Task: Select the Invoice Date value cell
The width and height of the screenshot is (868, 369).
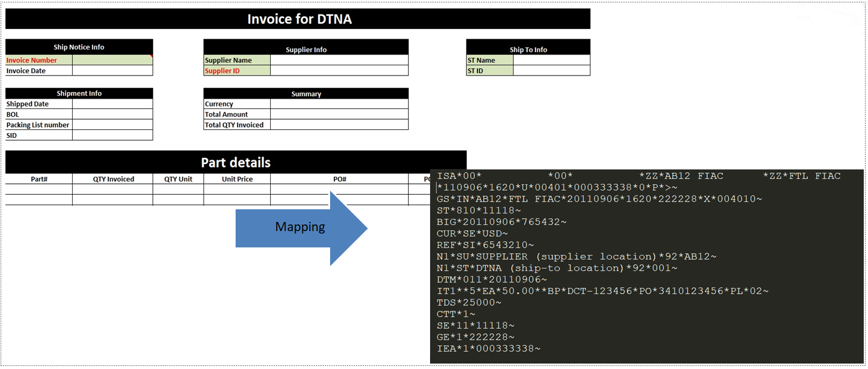Action: 113,71
